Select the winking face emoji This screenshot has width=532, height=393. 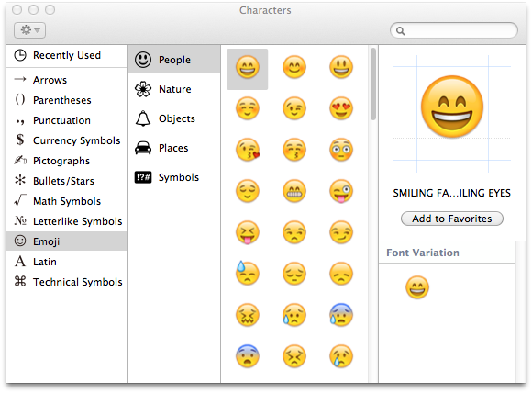click(294, 108)
